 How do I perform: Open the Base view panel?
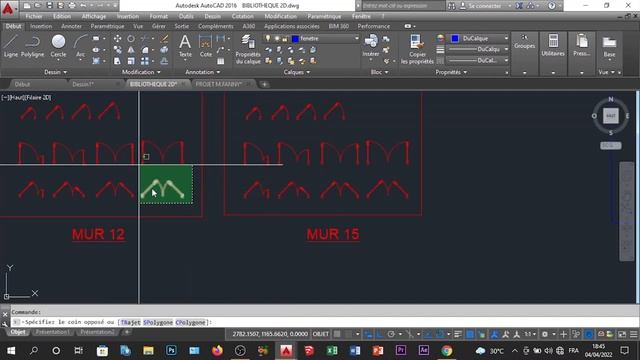[609, 47]
